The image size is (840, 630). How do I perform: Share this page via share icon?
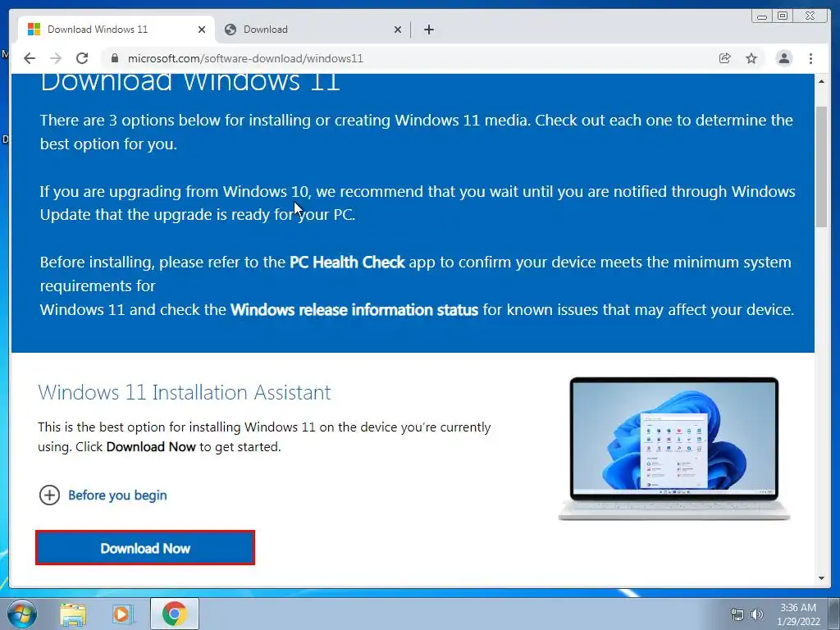725,58
